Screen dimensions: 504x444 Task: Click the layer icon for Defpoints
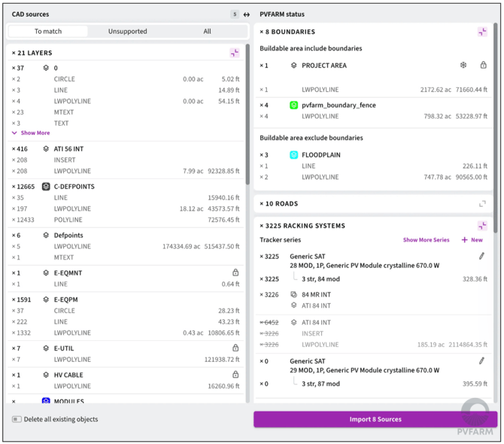(46, 236)
